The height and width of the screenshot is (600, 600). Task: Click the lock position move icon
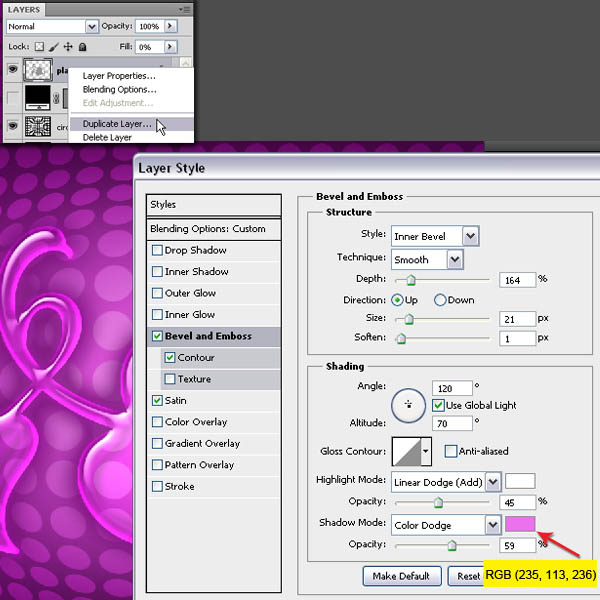point(67,46)
